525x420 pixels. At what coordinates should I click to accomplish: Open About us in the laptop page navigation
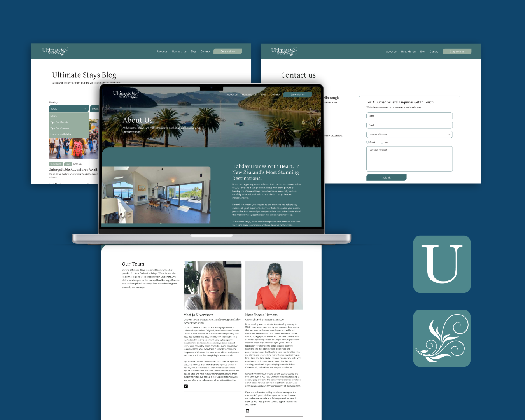[x=232, y=94]
